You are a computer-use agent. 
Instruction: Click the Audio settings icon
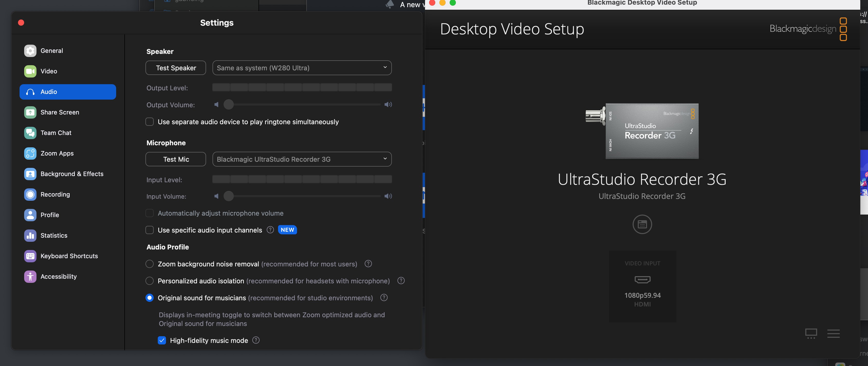coord(30,91)
